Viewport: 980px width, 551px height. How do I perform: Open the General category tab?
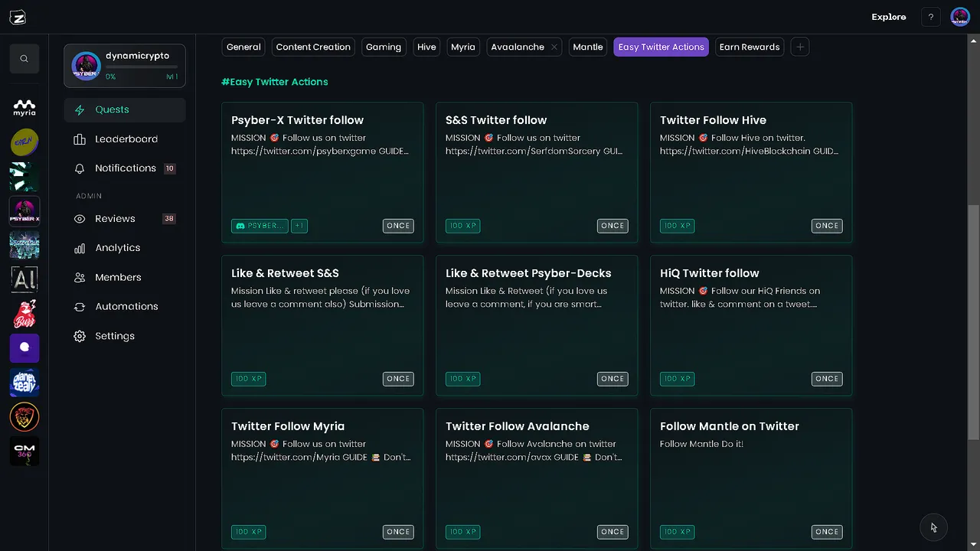tap(243, 47)
